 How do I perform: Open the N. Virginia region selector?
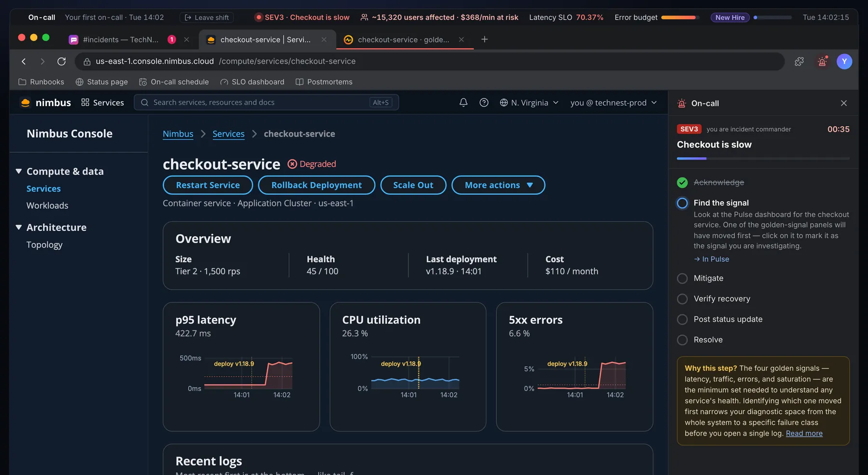(529, 102)
